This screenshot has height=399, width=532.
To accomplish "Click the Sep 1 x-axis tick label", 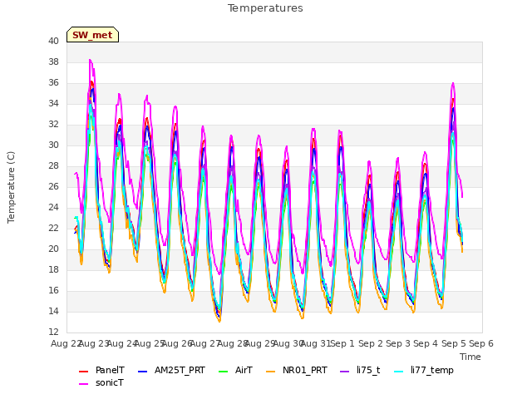I will (x=342, y=343).
